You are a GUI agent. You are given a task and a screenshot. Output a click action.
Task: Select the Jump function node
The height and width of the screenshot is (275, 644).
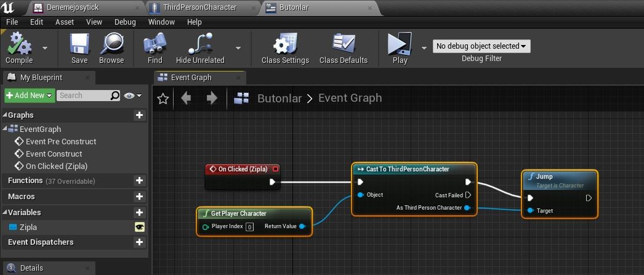[560, 194]
